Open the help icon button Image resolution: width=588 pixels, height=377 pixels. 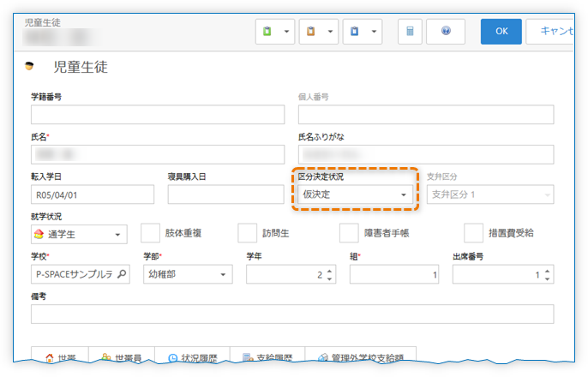click(x=446, y=32)
